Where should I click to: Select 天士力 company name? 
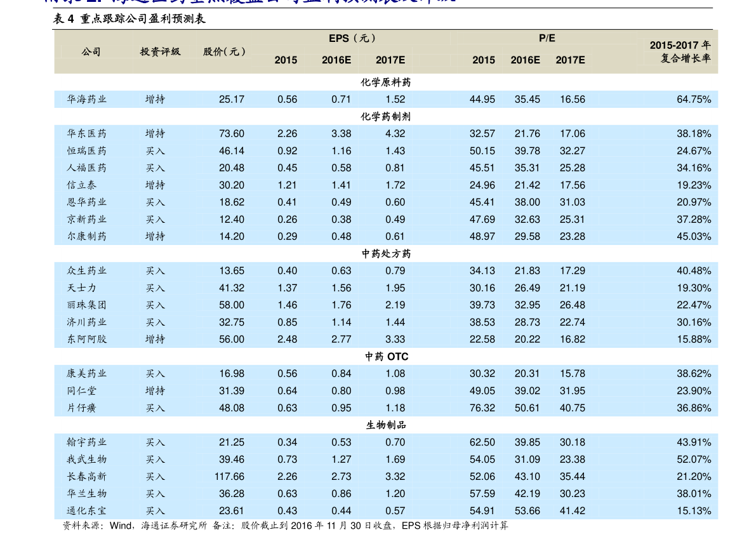click(x=81, y=288)
